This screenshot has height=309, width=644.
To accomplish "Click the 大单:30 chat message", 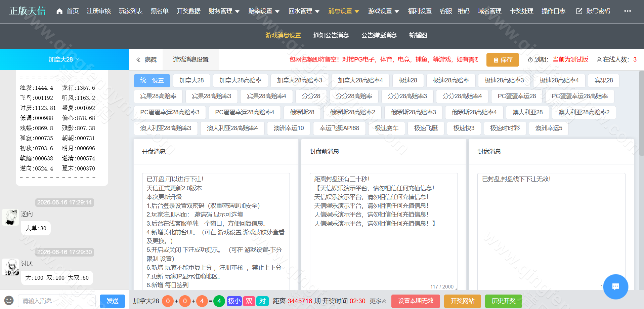I will [x=36, y=228].
